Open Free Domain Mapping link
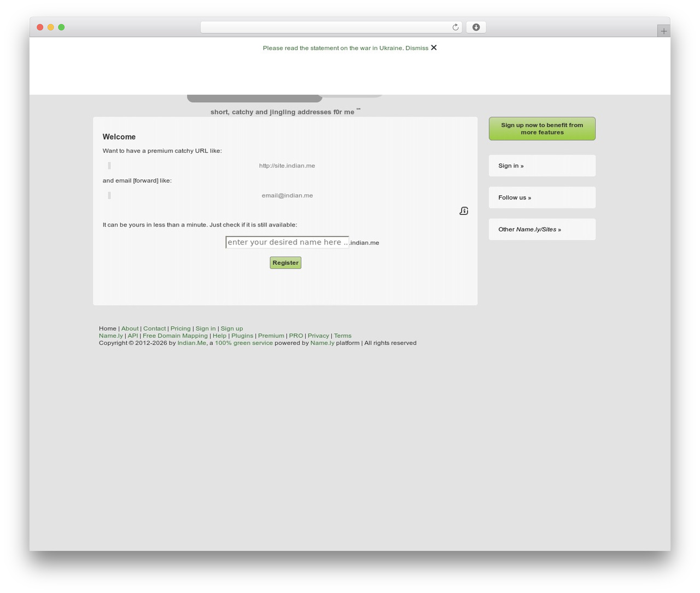This screenshot has height=593, width=700. [x=175, y=336]
